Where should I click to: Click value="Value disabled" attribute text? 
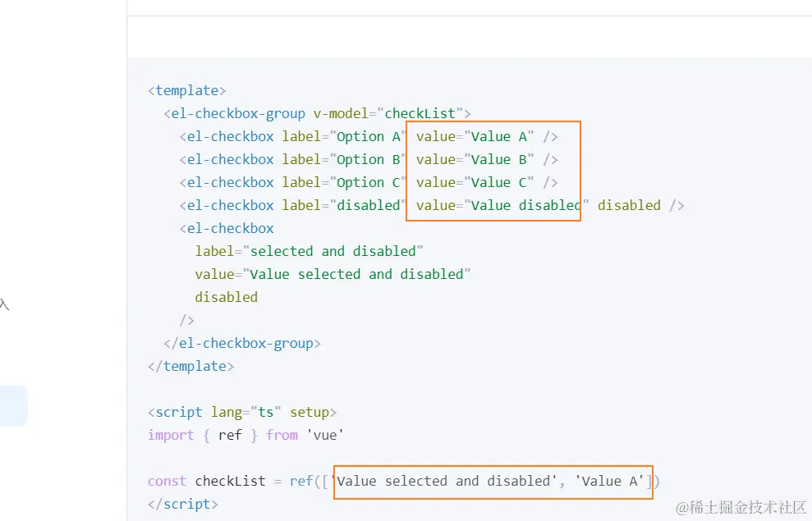[x=502, y=205]
